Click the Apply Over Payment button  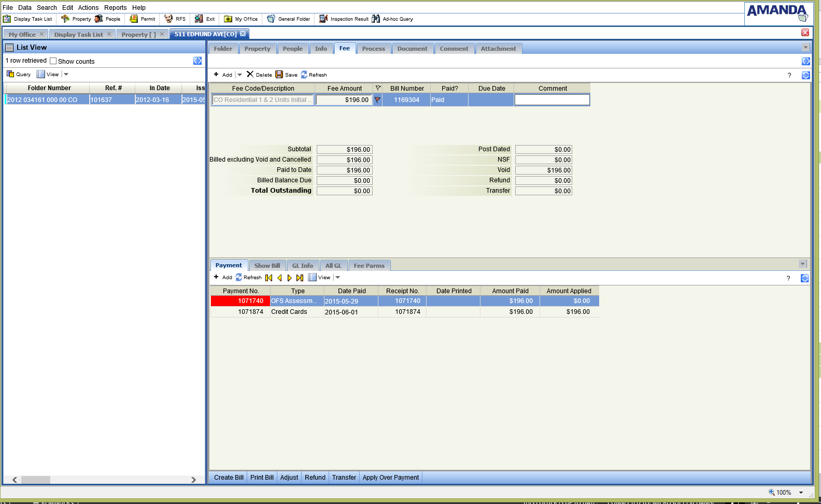(x=390, y=478)
